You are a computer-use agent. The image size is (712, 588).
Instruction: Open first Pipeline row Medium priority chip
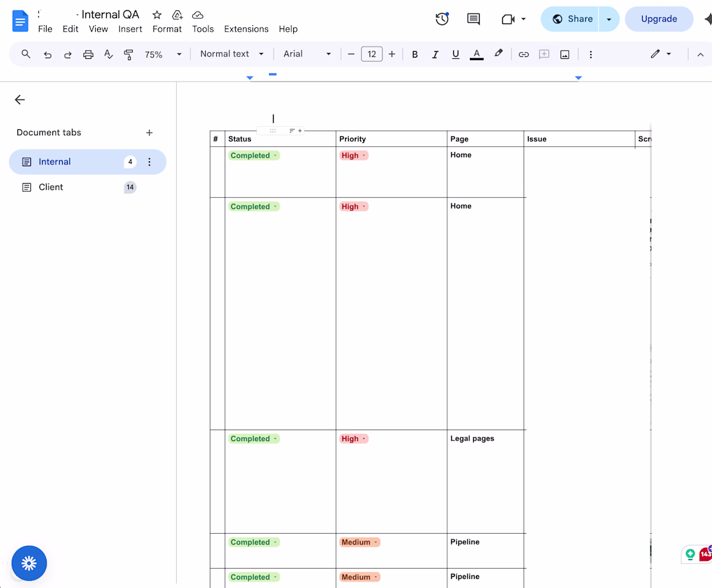(360, 542)
